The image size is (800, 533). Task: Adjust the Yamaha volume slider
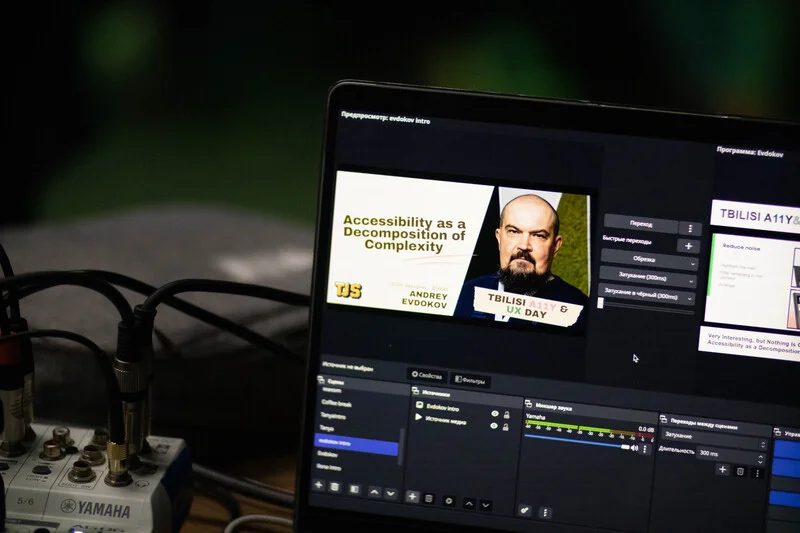[577, 442]
